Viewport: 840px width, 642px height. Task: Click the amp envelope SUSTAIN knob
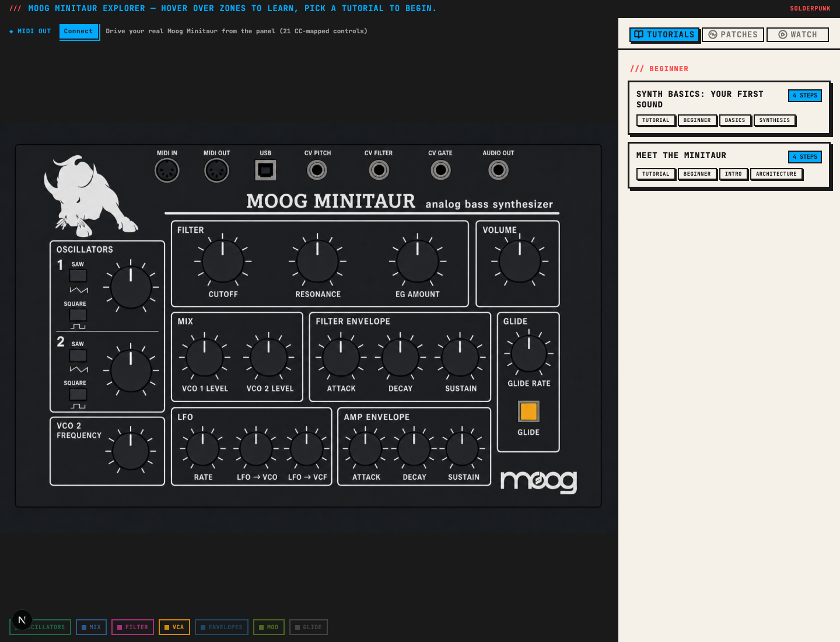[x=463, y=448]
